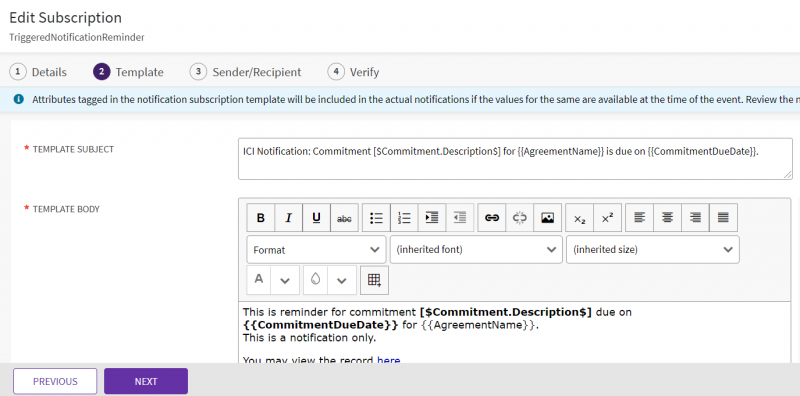Go to step 3 Sender/Recipient
Image resolution: width=800 pixels, height=396 pixels.
[245, 72]
